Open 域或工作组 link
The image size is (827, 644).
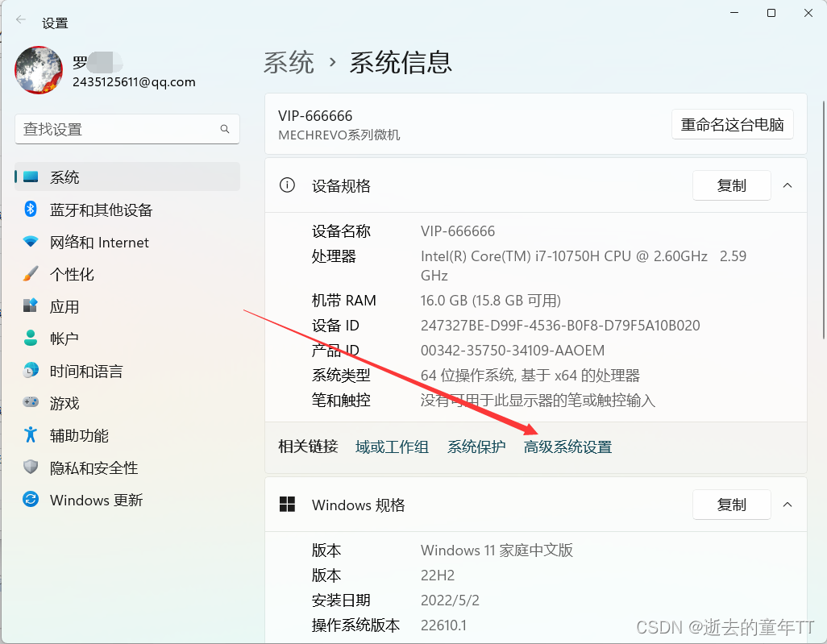point(392,447)
